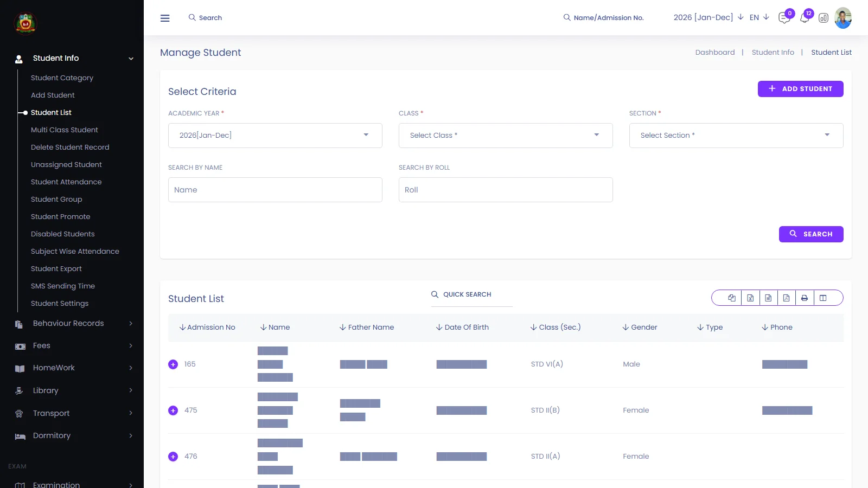Open column visibility options
The width and height of the screenshot is (868, 488).
pos(823,298)
